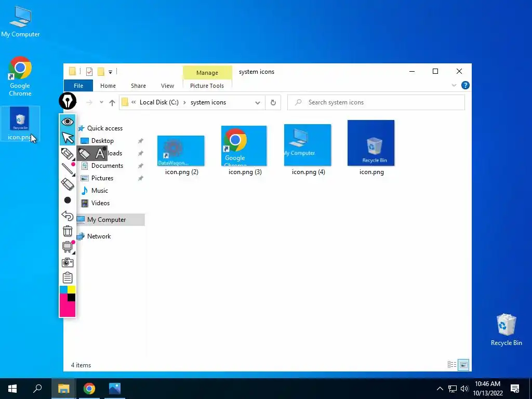Select the eraser tool in annotation toolbar
The image size is (532, 399).
coord(68,184)
